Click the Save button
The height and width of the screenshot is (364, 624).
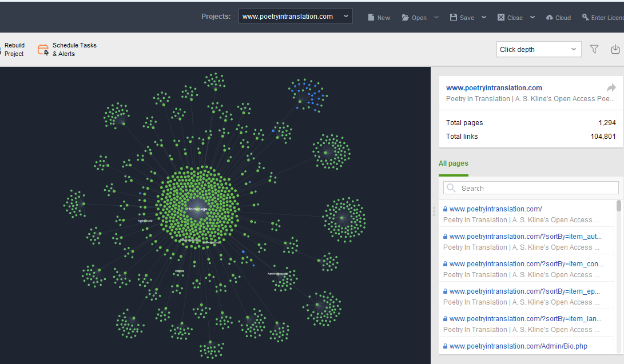coord(462,18)
